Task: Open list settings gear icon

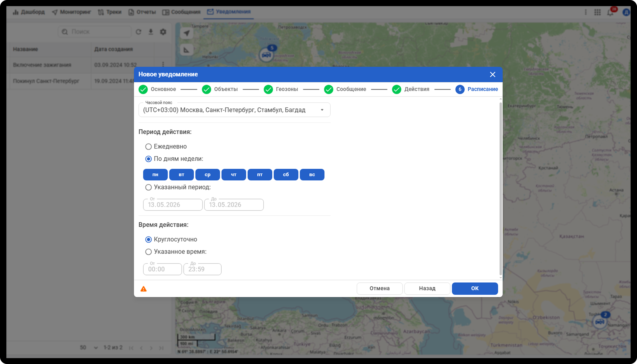Action: click(x=163, y=32)
